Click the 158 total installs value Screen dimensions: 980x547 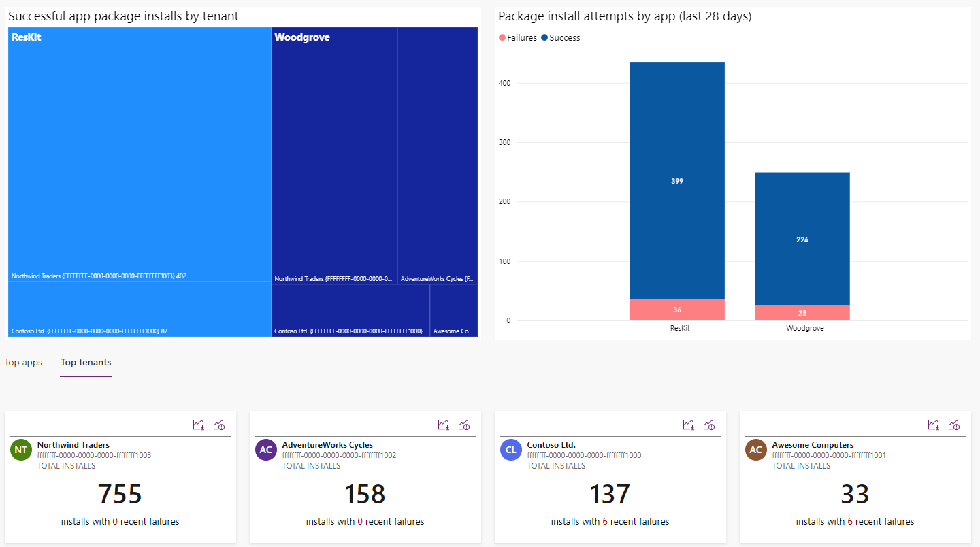pos(365,494)
